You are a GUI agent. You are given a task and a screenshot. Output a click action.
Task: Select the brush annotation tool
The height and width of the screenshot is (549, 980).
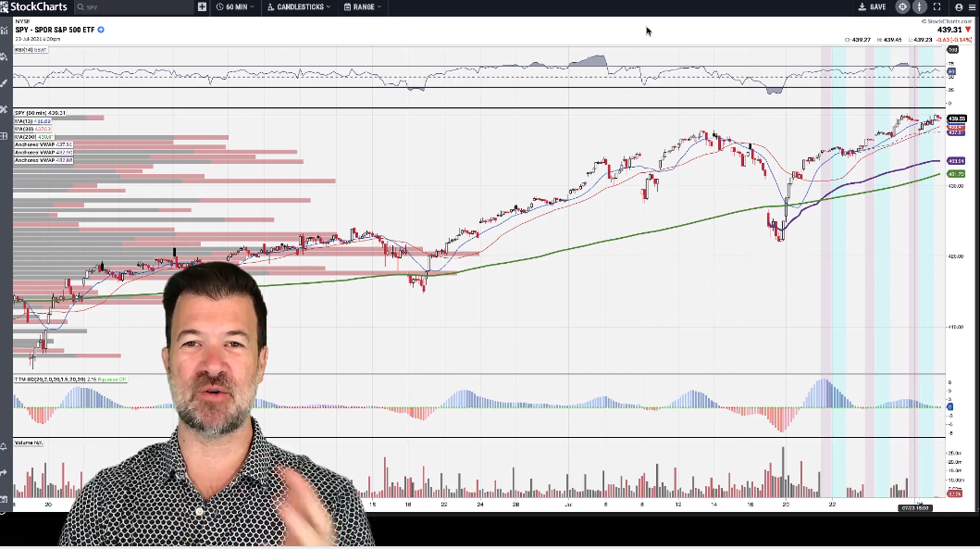[x=5, y=83]
